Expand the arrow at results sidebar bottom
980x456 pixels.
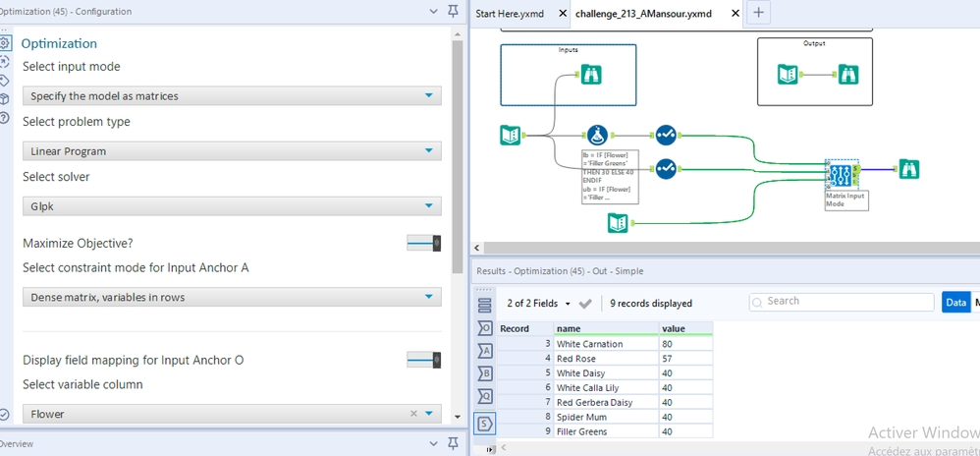click(489, 449)
